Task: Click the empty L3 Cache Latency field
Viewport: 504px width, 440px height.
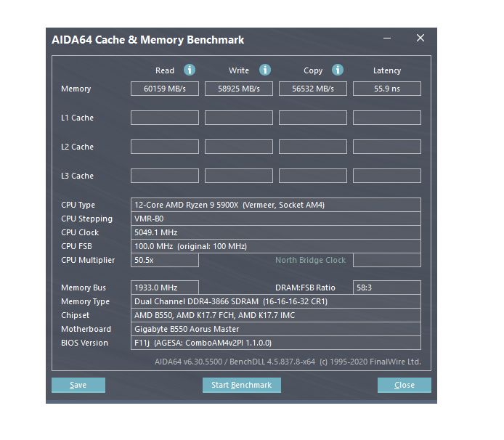Action: 387,176
